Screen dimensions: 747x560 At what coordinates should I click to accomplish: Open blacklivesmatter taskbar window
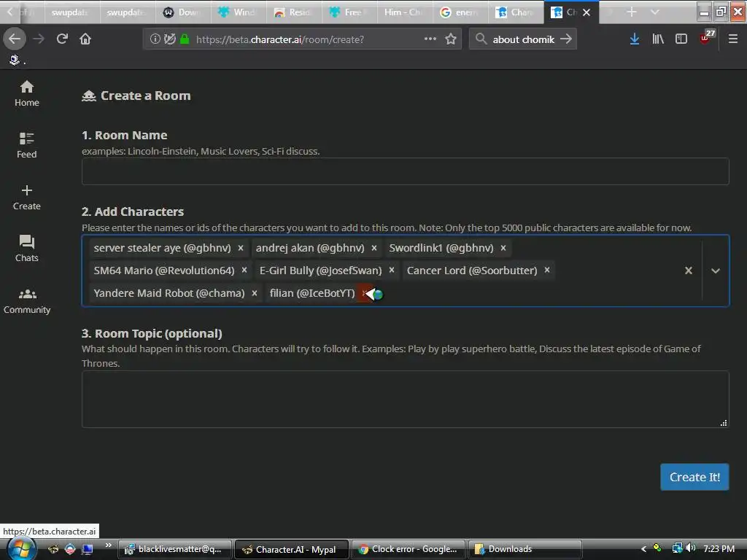coord(175,549)
